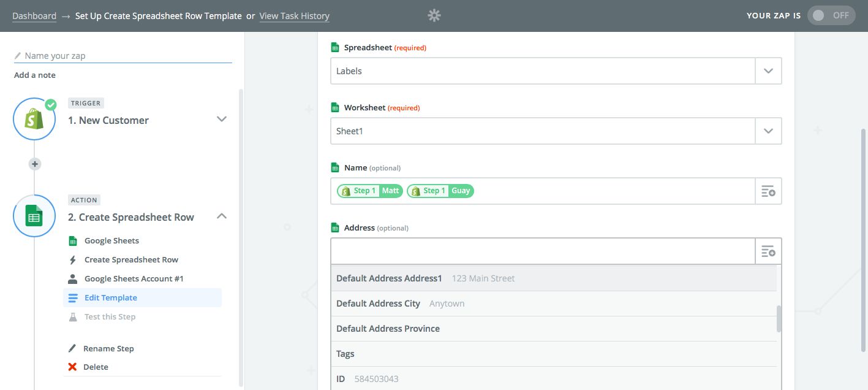Screen dimensions: 868x390
Task: Click the red Delete X icon
Action: click(72, 367)
